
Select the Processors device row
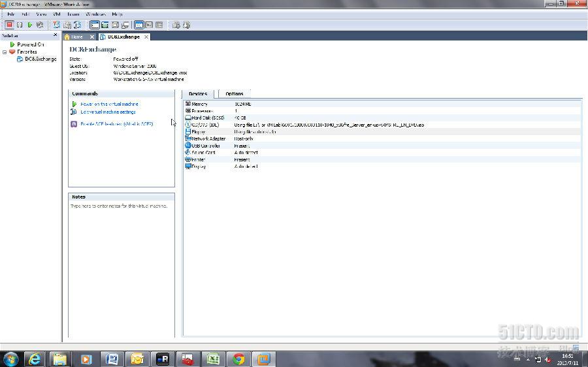pyautogui.click(x=382, y=111)
